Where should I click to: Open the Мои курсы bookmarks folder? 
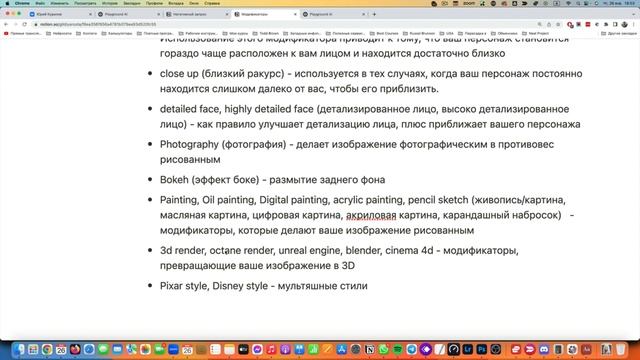(236, 33)
